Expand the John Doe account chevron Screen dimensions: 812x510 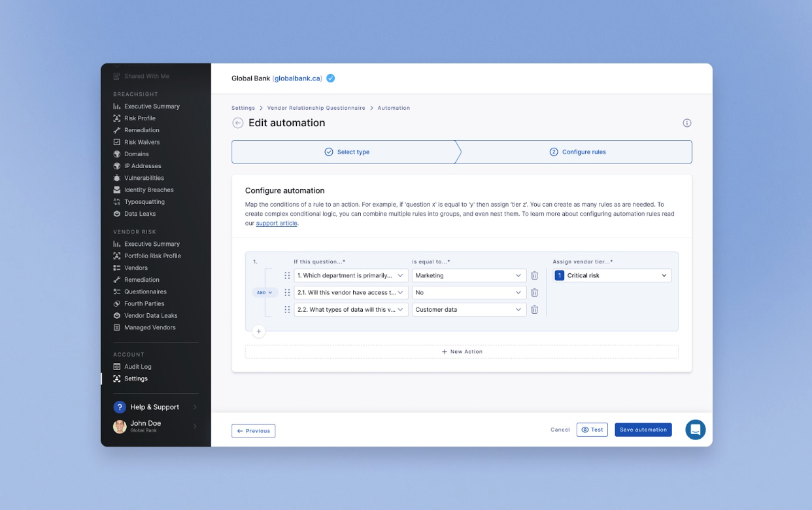[x=195, y=426]
